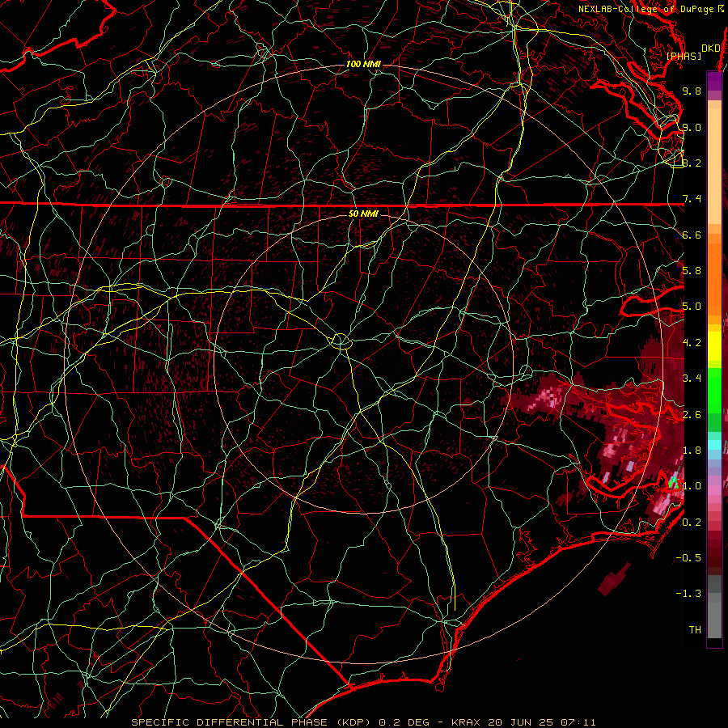Click the 3.4 value on the color scale

click(692, 379)
